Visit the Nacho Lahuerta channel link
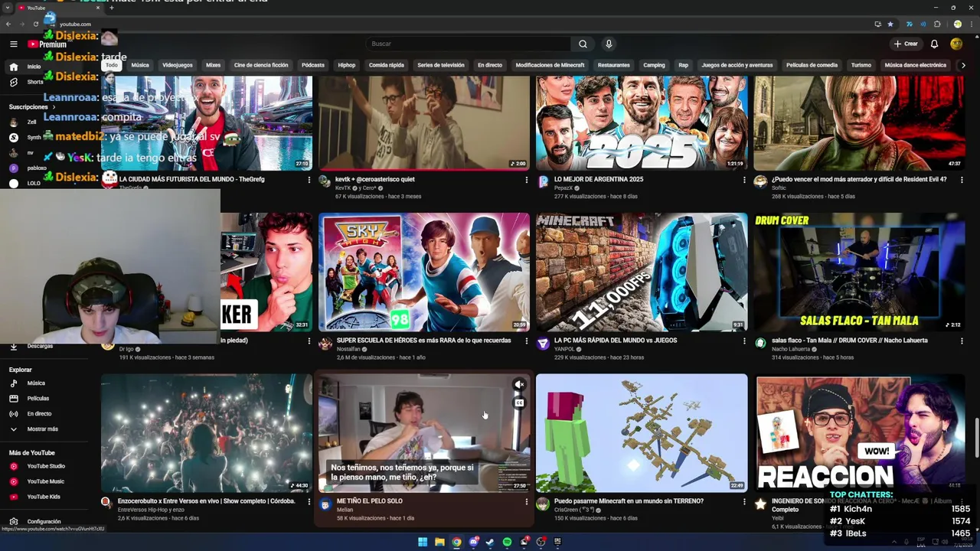This screenshot has width=980, height=551. click(791, 349)
